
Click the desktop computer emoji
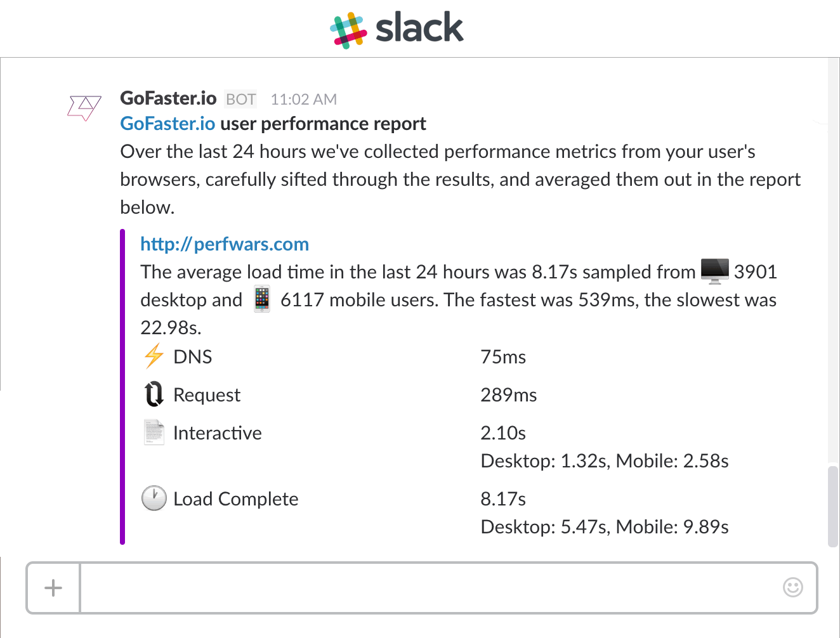click(715, 271)
